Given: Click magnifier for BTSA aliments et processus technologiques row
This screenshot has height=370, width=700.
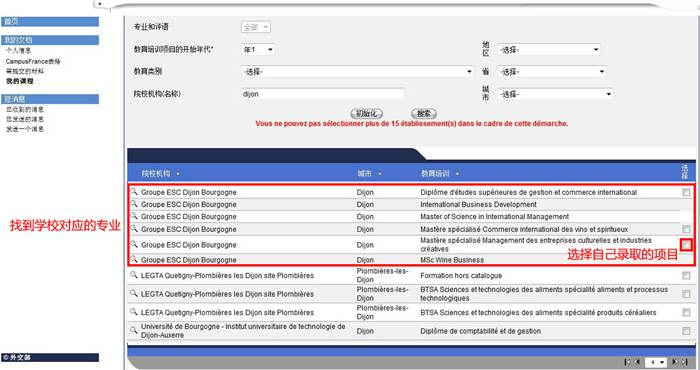Looking at the screenshot, I should coord(134,293).
